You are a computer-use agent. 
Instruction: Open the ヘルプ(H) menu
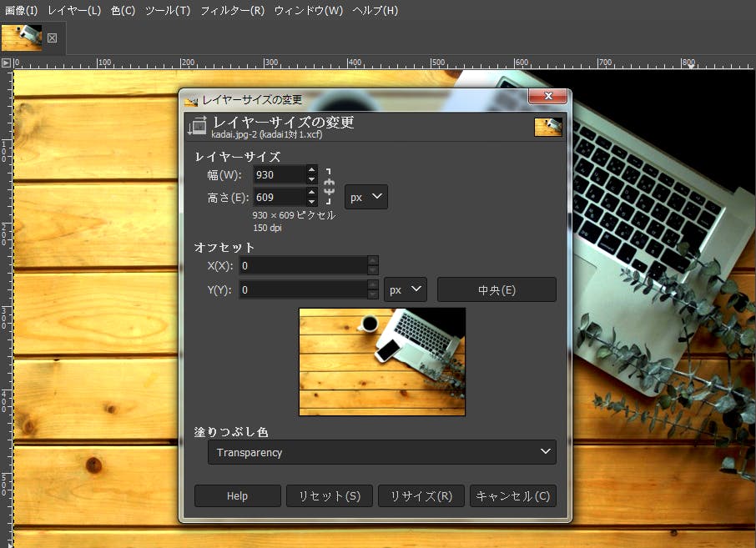[x=375, y=11]
